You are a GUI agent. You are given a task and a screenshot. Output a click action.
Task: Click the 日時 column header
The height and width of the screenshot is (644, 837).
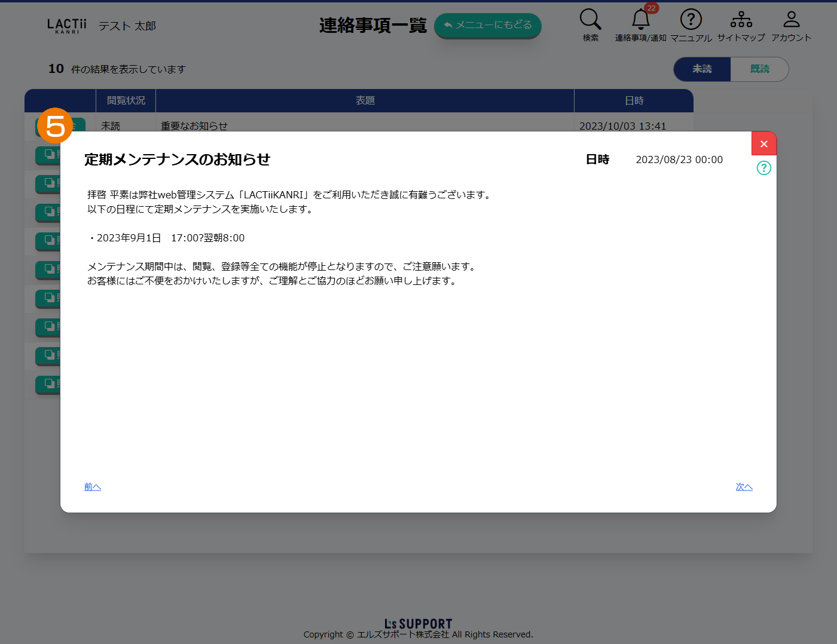pos(634,101)
